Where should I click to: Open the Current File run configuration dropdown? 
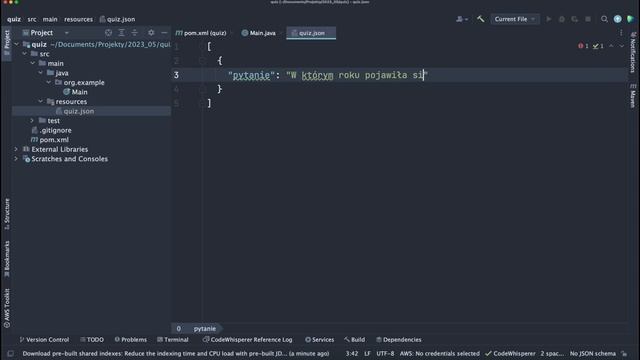pos(515,19)
